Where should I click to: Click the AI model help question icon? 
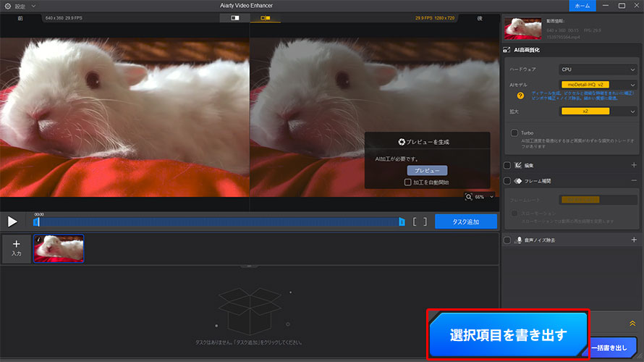tap(520, 96)
